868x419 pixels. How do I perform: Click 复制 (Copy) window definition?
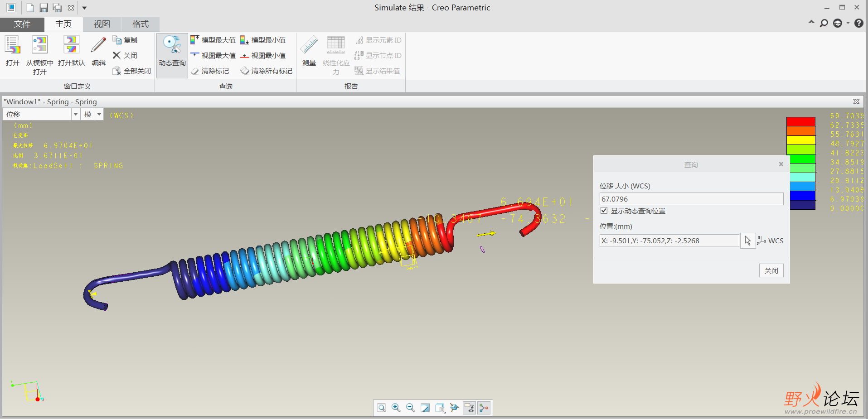tap(125, 40)
